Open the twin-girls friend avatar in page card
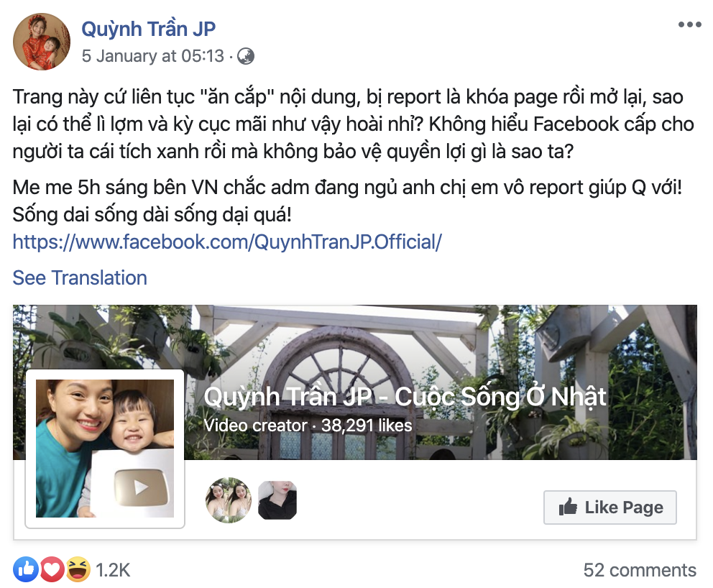 tap(229, 500)
